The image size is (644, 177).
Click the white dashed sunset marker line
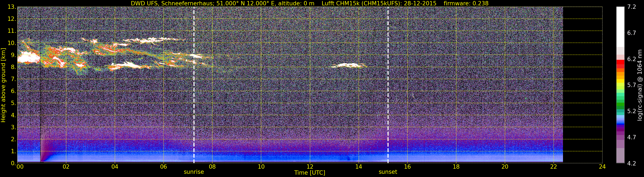[388, 85]
